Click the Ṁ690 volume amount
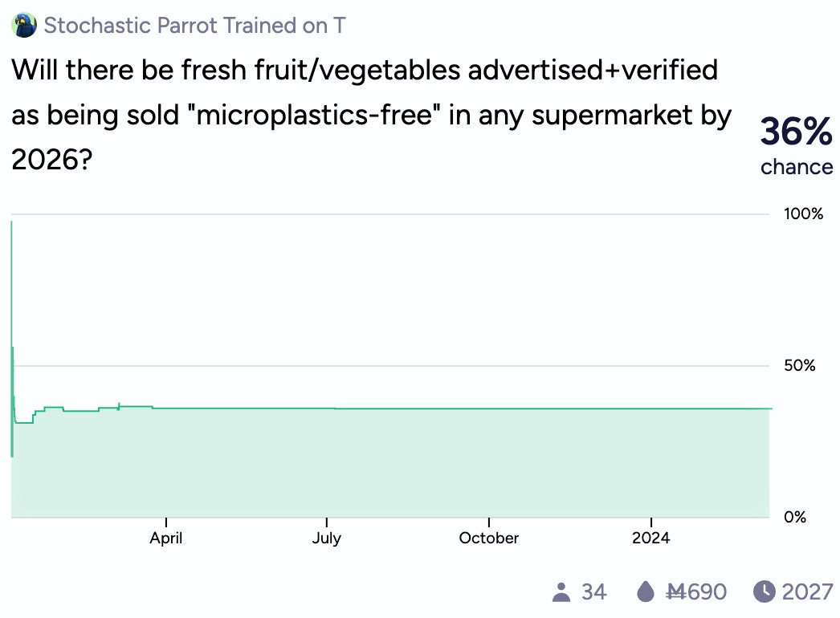 pyautogui.click(x=696, y=592)
